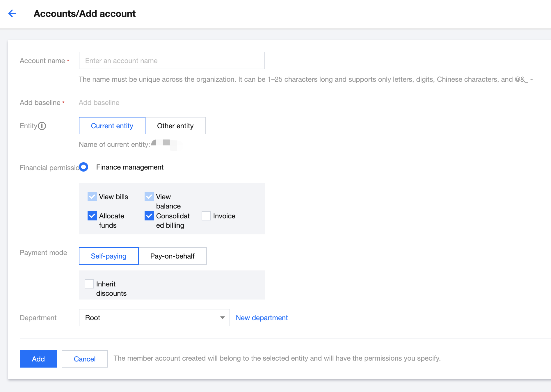Uncheck the Consolidated billing checkbox
The width and height of the screenshot is (551, 392).
pyautogui.click(x=149, y=216)
